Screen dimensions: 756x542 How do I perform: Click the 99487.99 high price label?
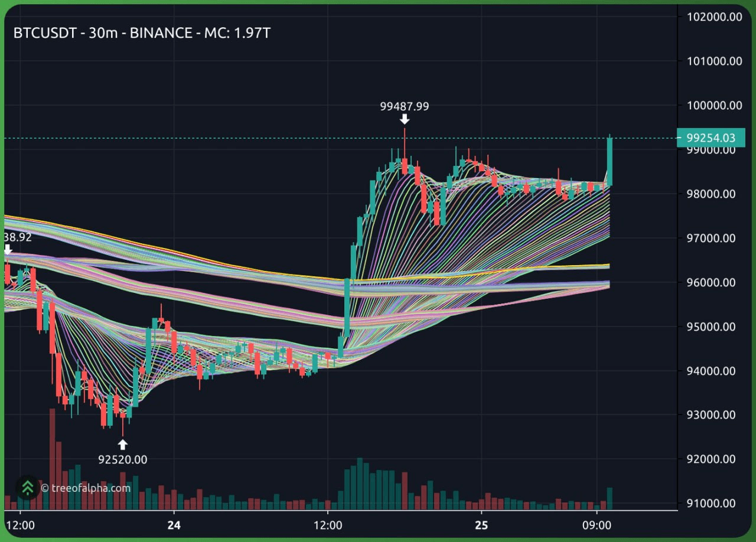click(x=405, y=107)
